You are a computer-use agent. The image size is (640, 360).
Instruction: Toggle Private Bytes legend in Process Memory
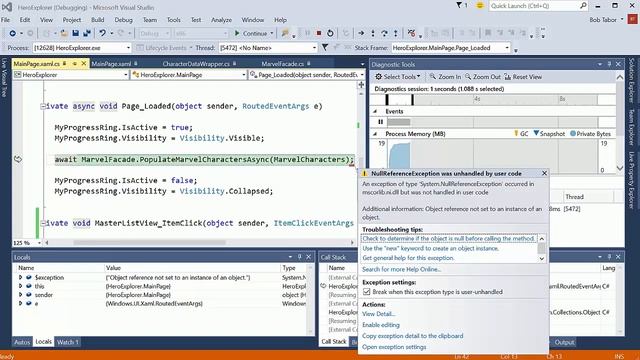(x=590, y=134)
